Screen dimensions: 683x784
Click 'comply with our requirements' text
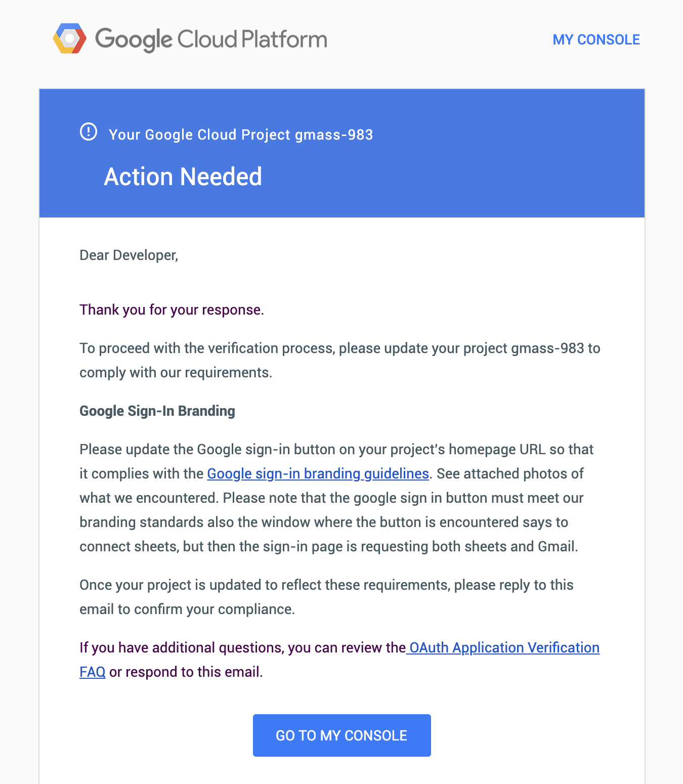176,372
